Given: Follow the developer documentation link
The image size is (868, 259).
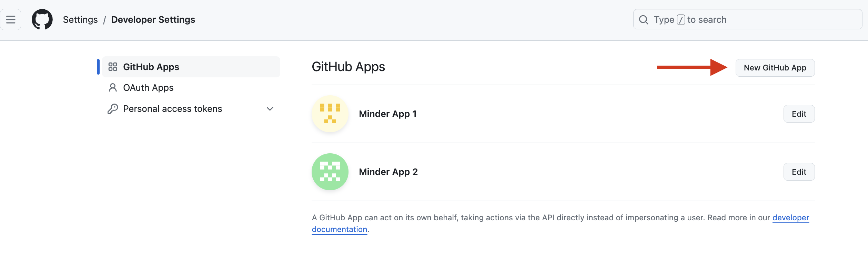Looking at the screenshot, I should [x=790, y=218].
